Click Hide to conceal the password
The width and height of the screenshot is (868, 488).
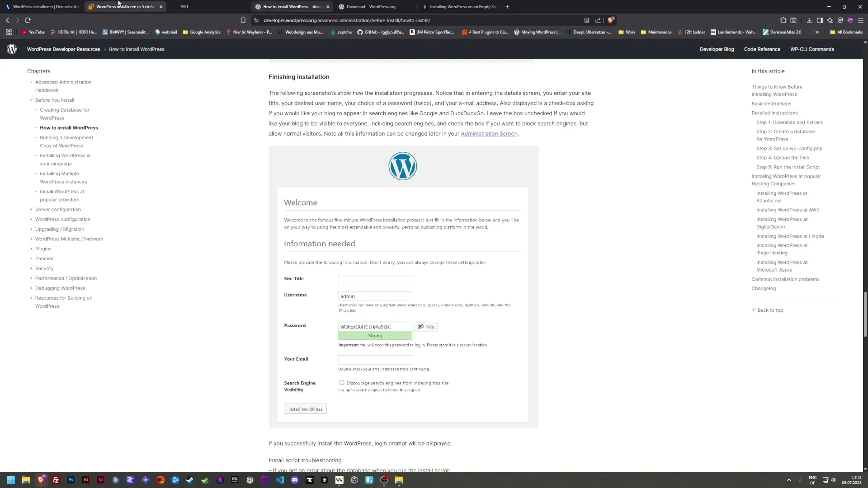(425, 326)
